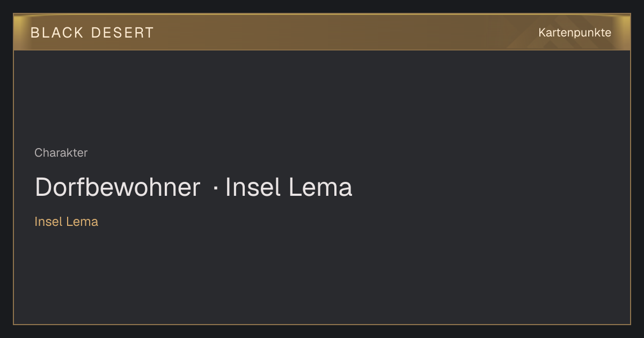
Task: Click the BLACK DESERT logo text
Action: pos(92,33)
